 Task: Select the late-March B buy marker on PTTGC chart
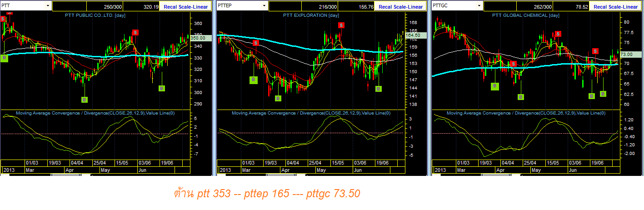pos(495,85)
